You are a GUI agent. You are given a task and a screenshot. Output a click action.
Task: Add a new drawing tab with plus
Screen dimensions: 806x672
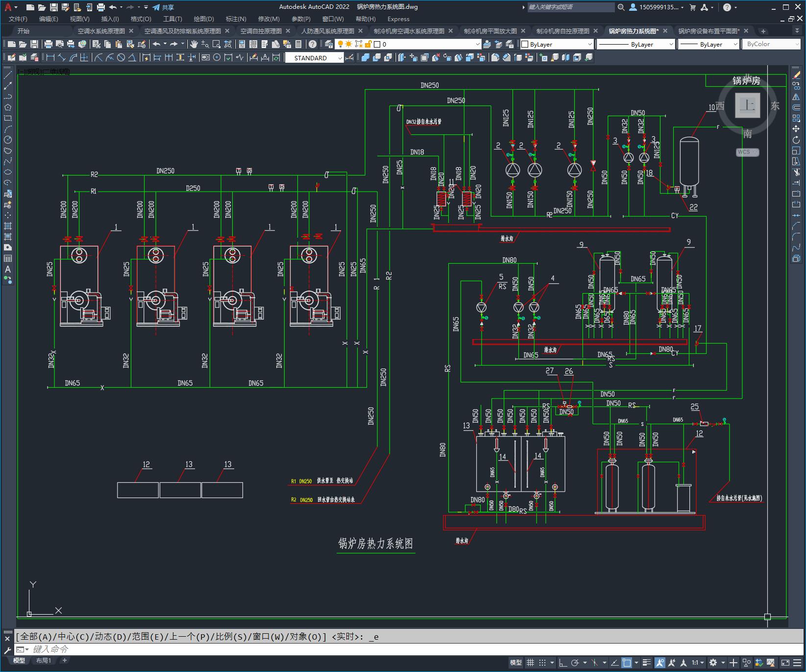point(763,31)
